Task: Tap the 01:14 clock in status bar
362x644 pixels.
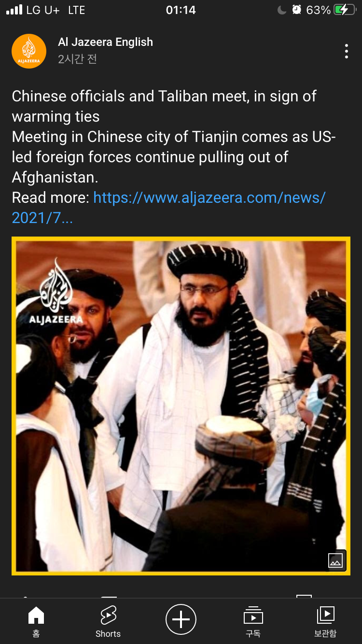Action: pyautogui.click(x=181, y=10)
